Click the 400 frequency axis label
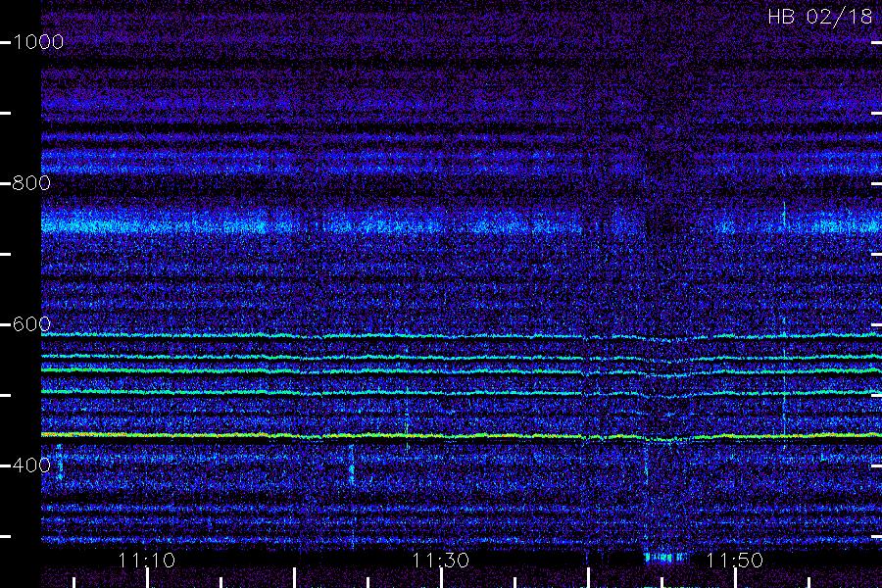882x588 pixels. click(31, 465)
